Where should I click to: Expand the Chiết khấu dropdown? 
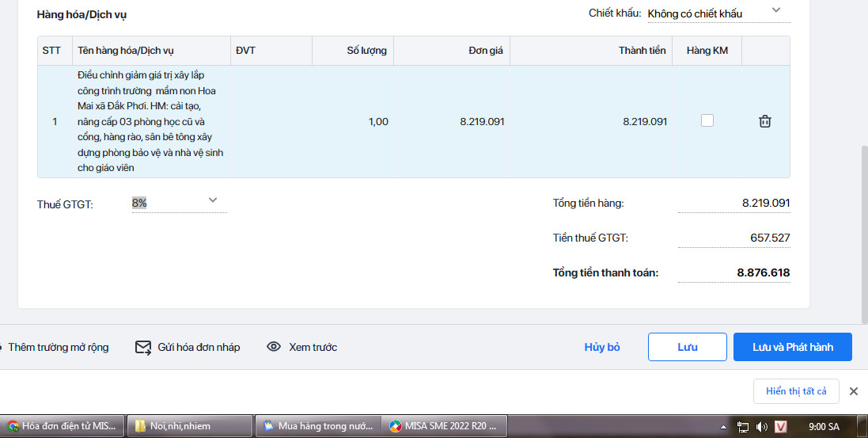[x=775, y=10]
